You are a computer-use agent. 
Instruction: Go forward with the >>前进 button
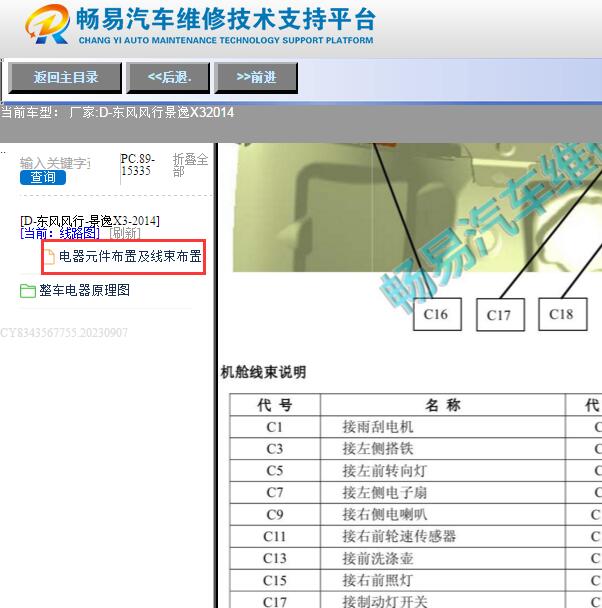[x=256, y=78]
